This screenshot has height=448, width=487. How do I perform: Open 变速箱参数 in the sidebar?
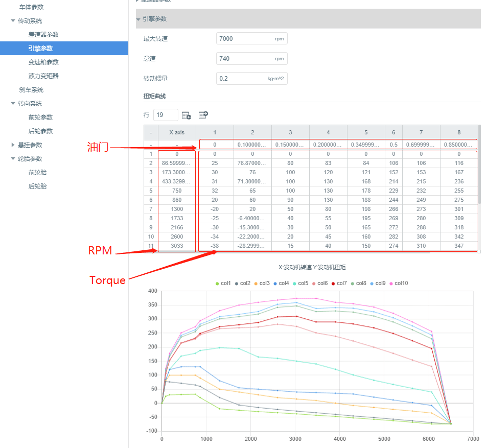[43, 62]
